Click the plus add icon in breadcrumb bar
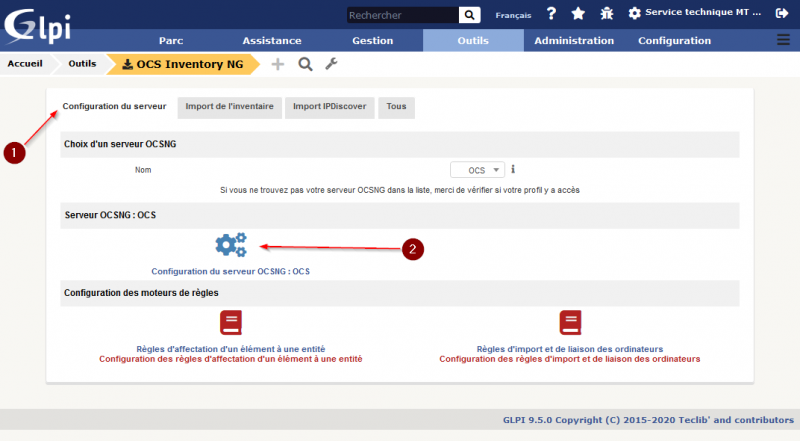The height and width of the screenshot is (441, 800). (x=278, y=64)
